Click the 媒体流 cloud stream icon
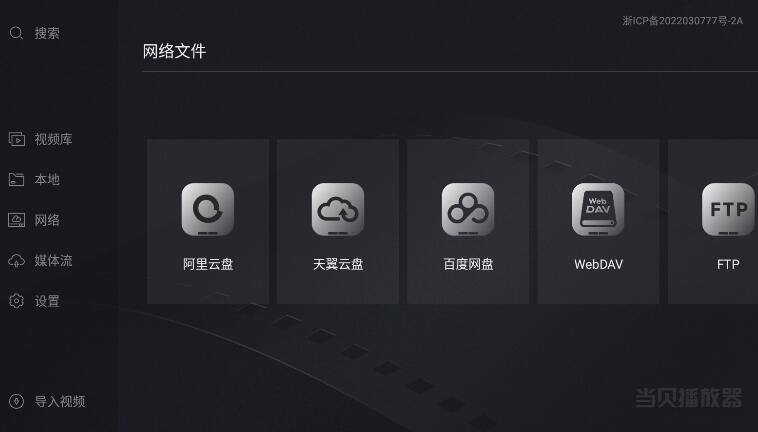 [16, 261]
